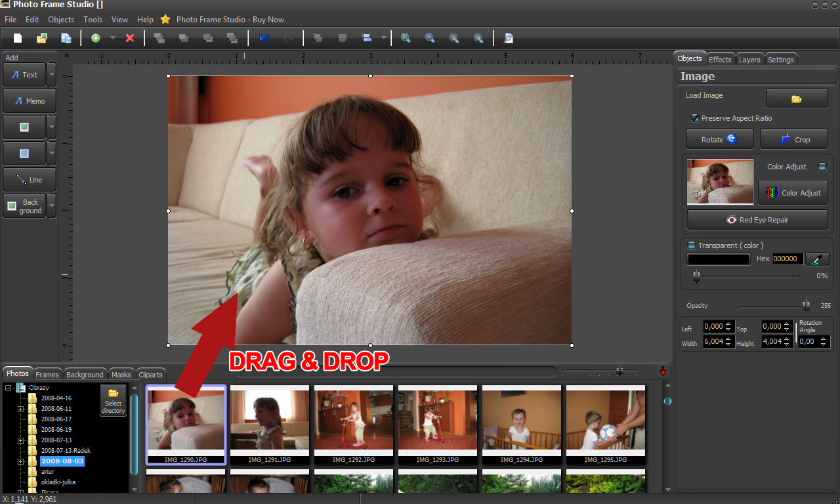Click the save project toolbar icon
Image resolution: width=840 pixels, height=504 pixels.
coord(66,38)
